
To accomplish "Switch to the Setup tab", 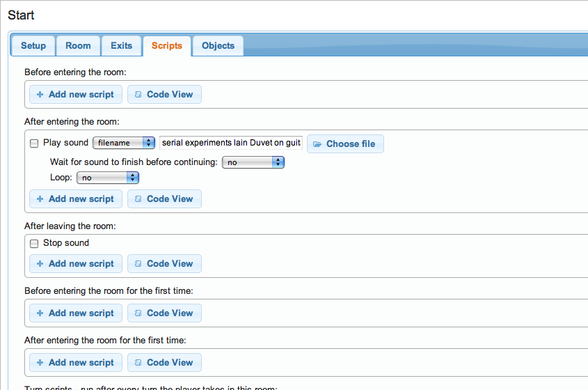I will 33,46.
